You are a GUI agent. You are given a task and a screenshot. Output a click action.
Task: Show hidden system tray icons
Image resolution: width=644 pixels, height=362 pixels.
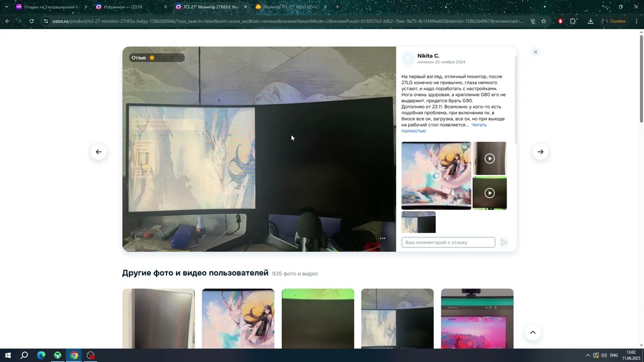[x=587, y=355]
